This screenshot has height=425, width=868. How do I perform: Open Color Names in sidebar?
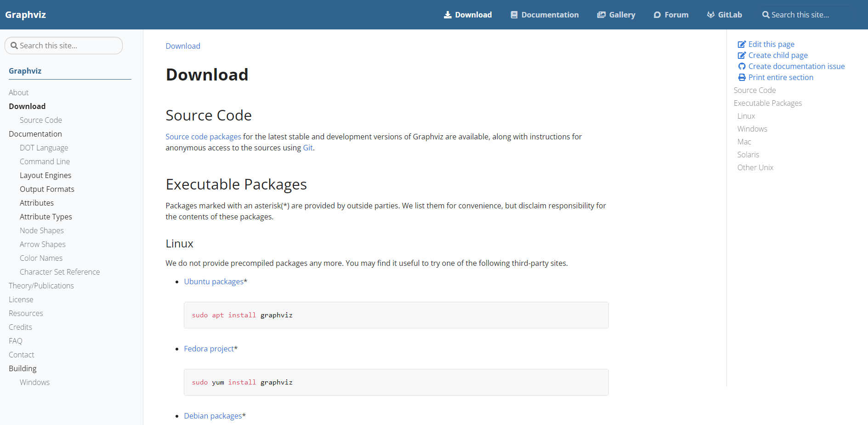[41, 258]
